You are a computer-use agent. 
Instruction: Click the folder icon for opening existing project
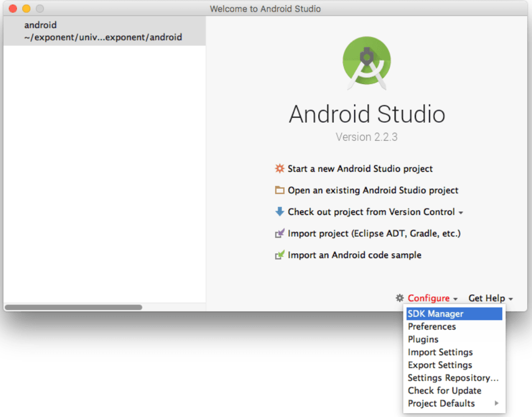pyautogui.click(x=279, y=190)
